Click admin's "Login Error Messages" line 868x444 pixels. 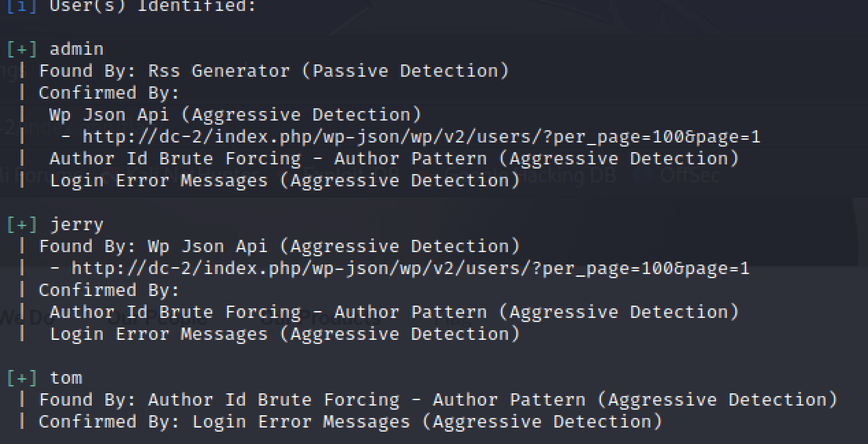pos(284,180)
